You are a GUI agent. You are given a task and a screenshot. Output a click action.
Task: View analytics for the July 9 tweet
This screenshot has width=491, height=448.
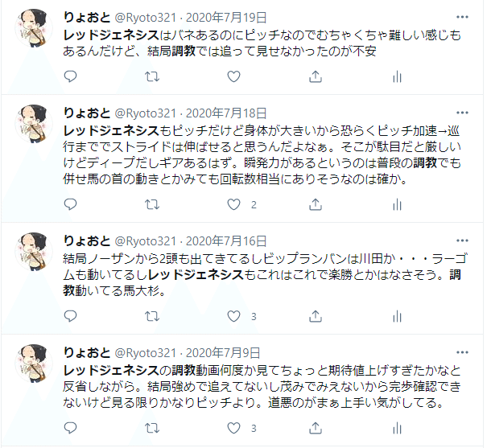397,428
